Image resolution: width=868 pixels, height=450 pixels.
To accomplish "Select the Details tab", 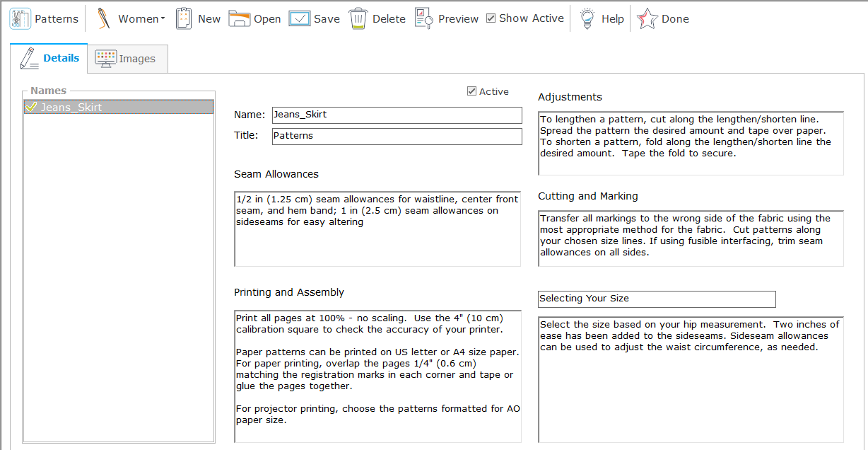I will coord(49,58).
